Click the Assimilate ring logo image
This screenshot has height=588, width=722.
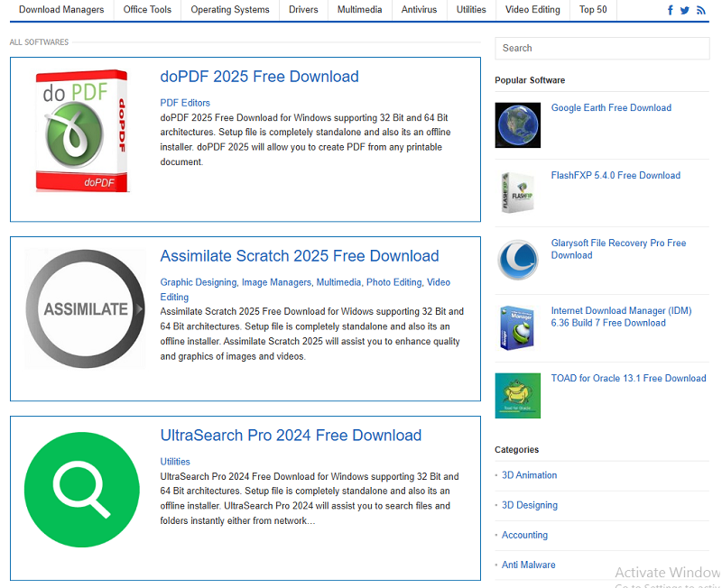pyautogui.click(x=85, y=308)
